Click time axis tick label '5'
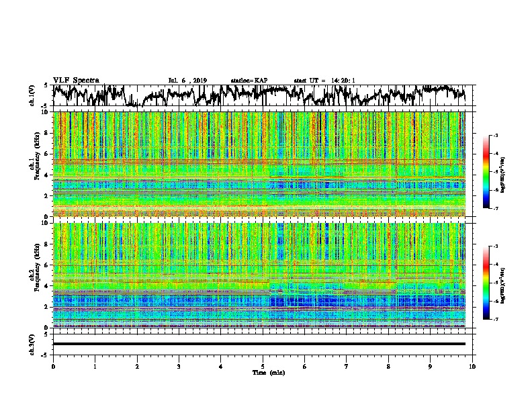 (263, 367)
